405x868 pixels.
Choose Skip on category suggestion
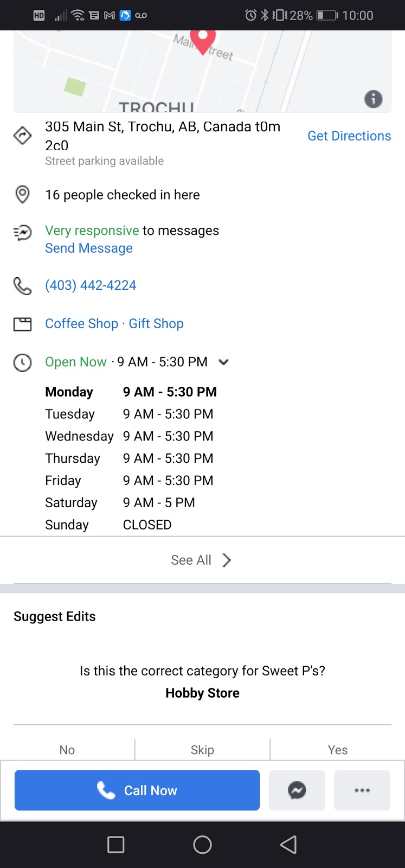[x=202, y=750]
